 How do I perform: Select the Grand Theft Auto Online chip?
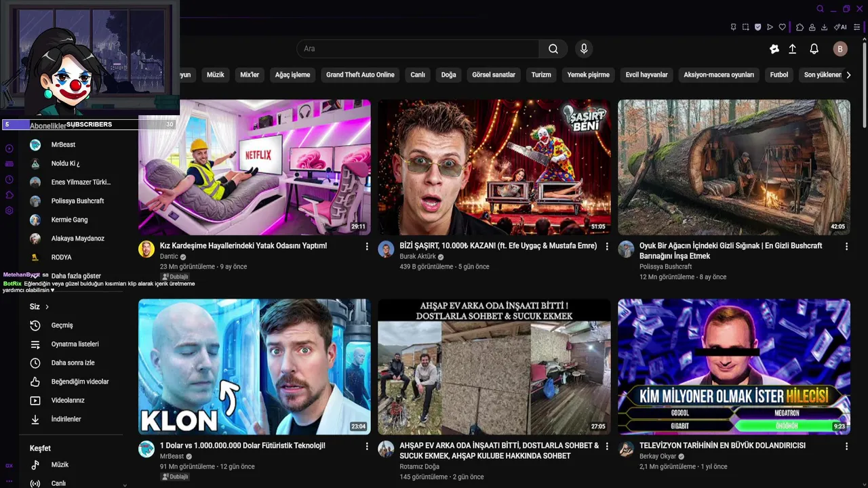(360, 75)
